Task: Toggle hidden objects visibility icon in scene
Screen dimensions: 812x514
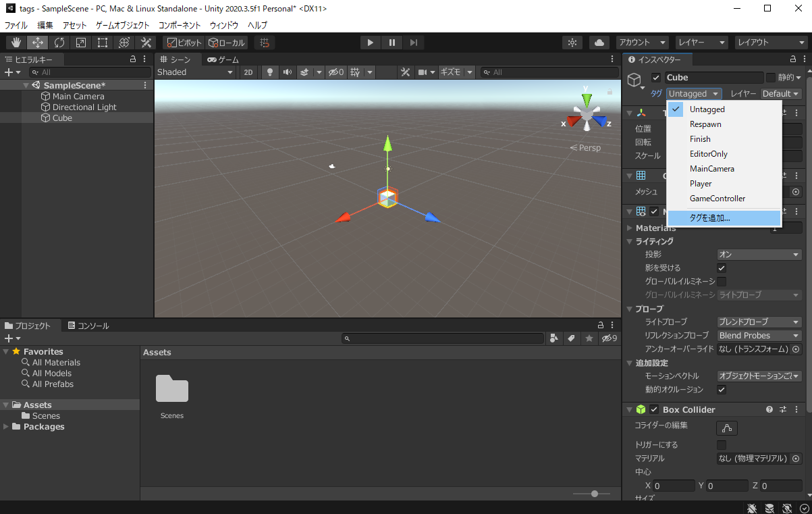Action: click(x=335, y=72)
